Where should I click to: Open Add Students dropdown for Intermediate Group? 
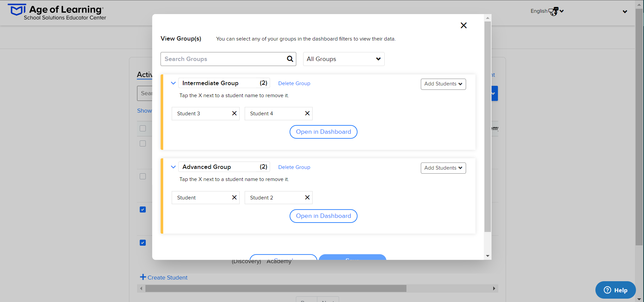click(x=443, y=84)
